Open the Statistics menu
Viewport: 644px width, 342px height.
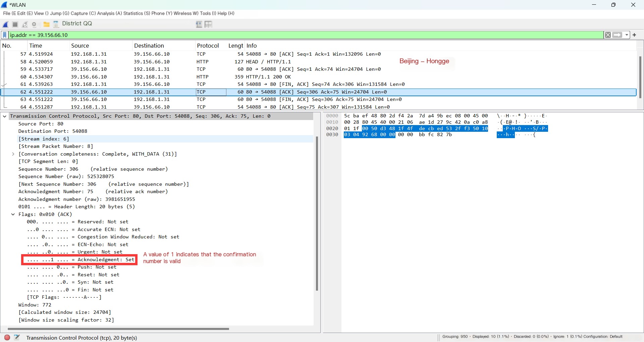[x=137, y=13]
